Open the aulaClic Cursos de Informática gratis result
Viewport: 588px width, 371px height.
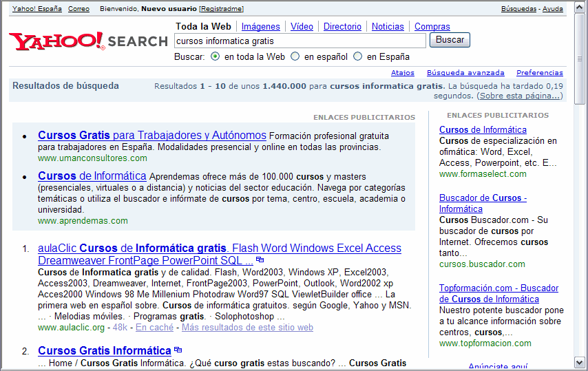(x=220, y=254)
